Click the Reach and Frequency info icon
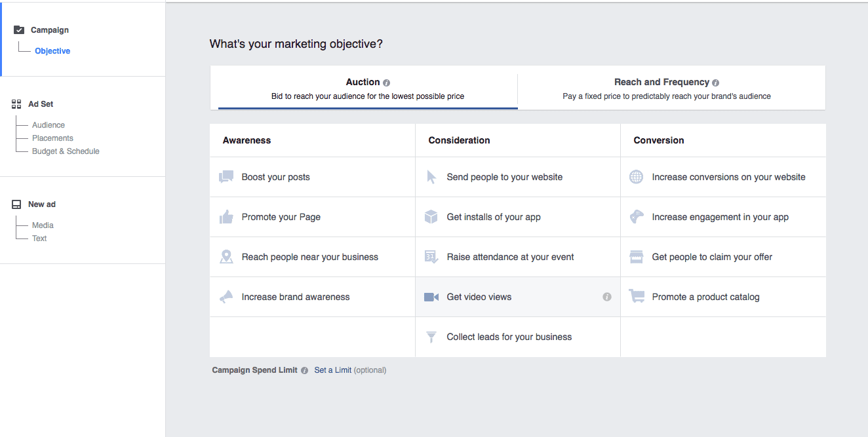 pyautogui.click(x=715, y=83)
